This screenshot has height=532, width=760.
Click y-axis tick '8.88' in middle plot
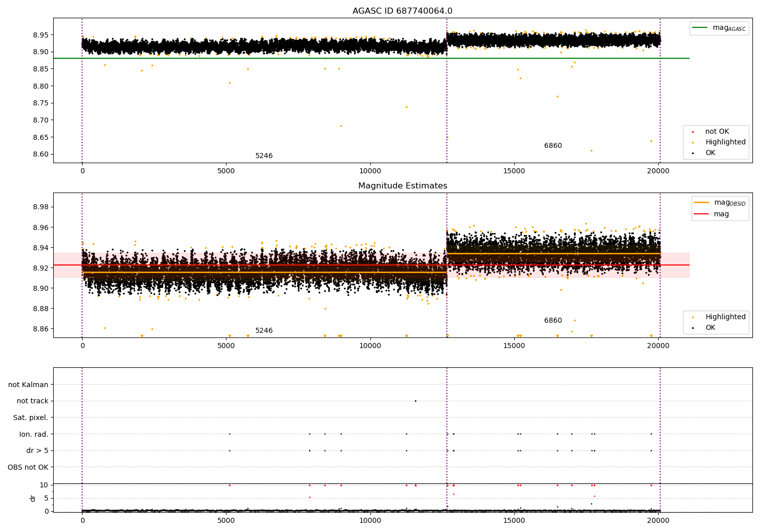(41, 309)
